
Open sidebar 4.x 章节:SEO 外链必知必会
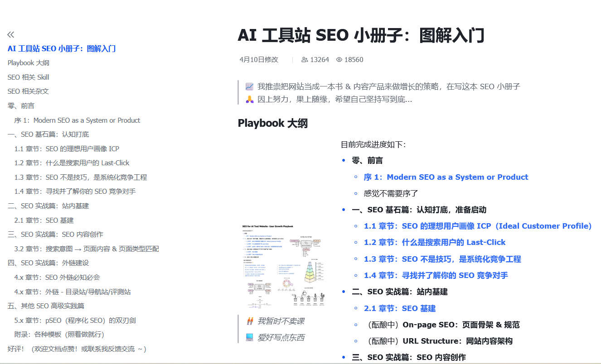click(57, 277)
